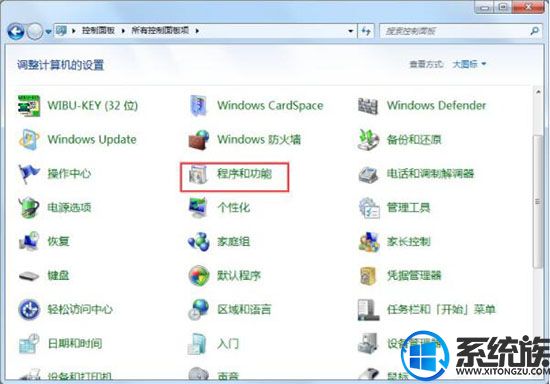Click the Windows Update text link
This screenshot has width=550, height=384.
[x=92, y=139]
